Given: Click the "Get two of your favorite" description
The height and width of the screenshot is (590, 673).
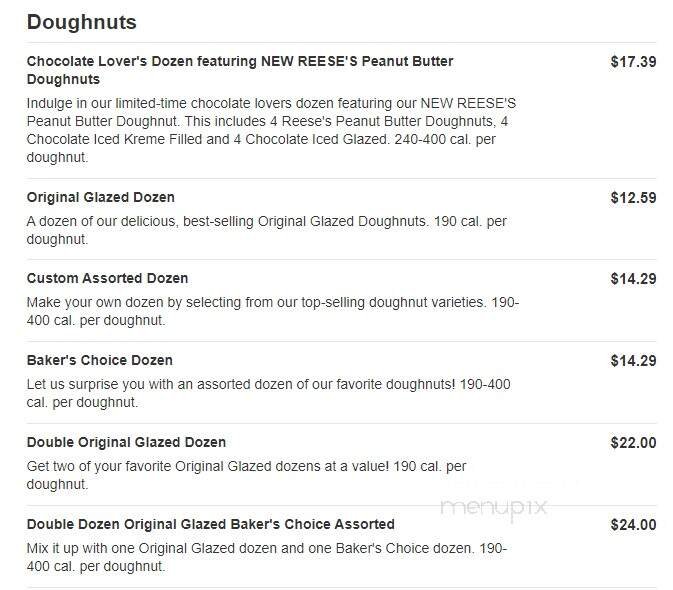Looking at the screenshot, I should [246, 475].
